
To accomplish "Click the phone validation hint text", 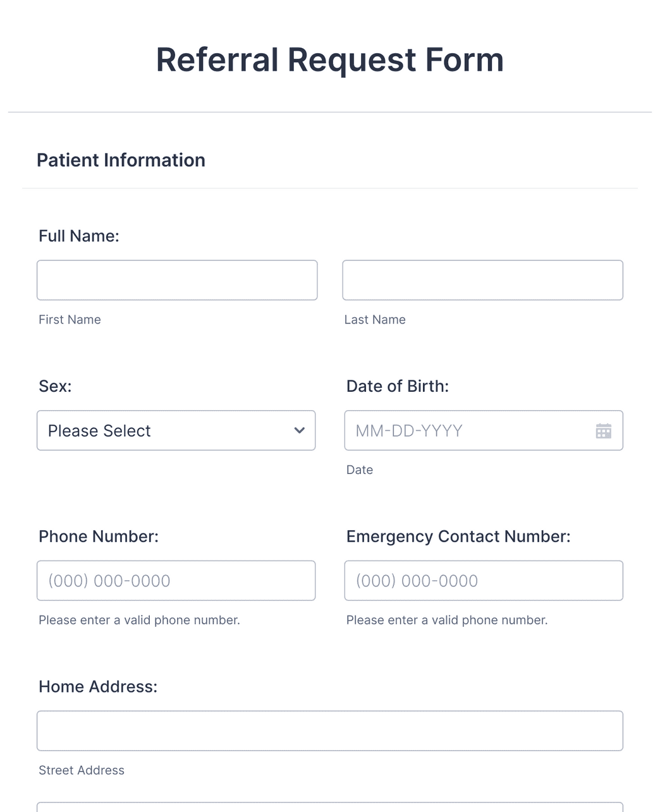I will 140,620.
